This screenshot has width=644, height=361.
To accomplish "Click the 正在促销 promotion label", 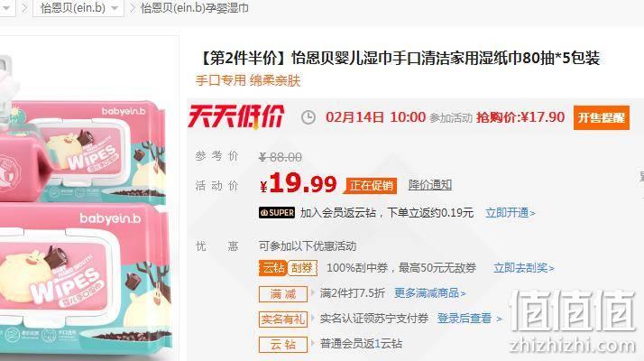I will tap(372, 185).
